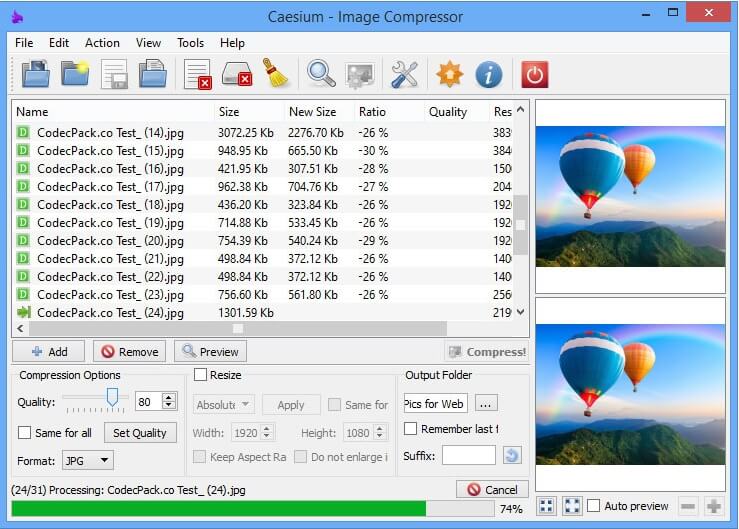The height and width of the screenshot is (529, 739).
Task: Click the compressed balloon preview image
Action: [x=631, y=394]
